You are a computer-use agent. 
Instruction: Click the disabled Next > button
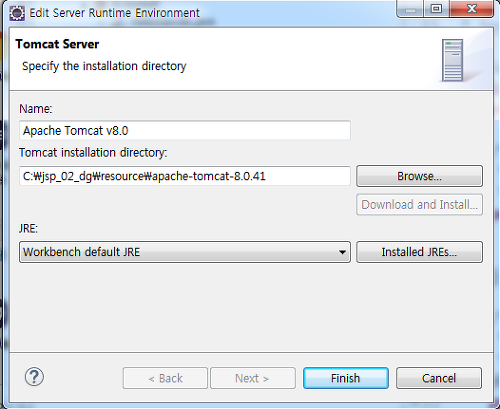pos(253,378)
